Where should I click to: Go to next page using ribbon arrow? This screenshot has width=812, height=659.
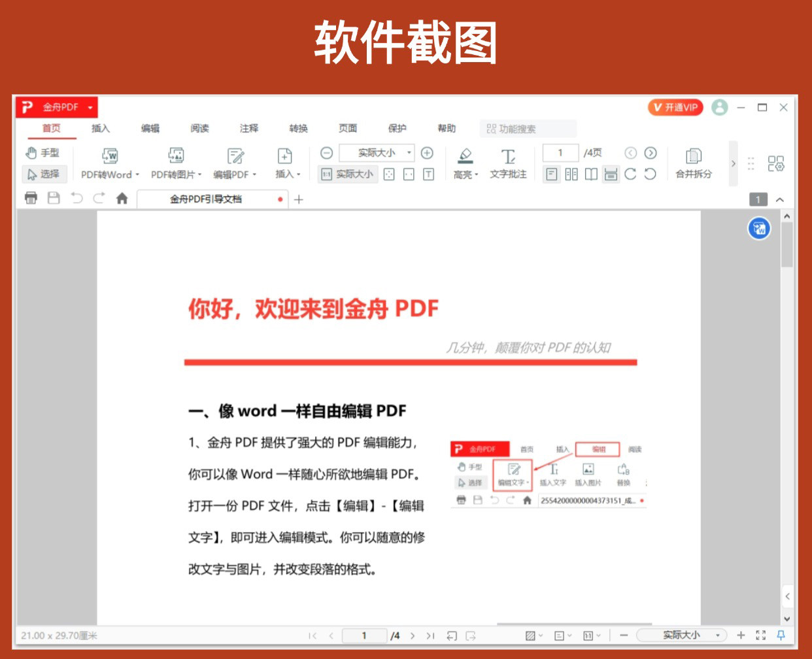pyautogui.click(x=650, y=153)
